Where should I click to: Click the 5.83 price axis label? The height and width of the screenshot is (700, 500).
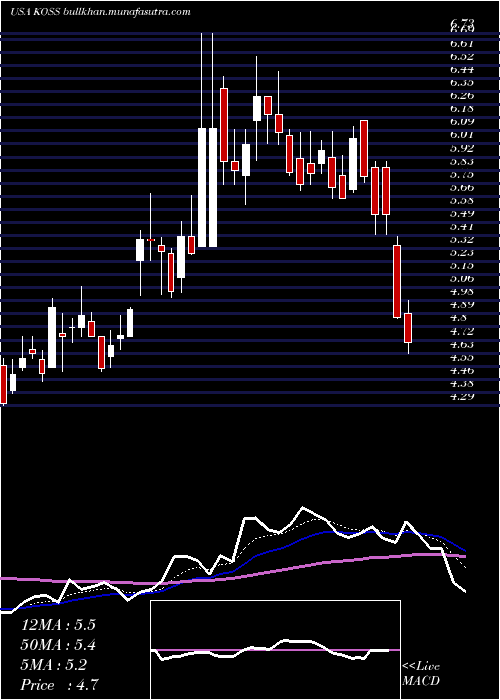pos(462,161)
